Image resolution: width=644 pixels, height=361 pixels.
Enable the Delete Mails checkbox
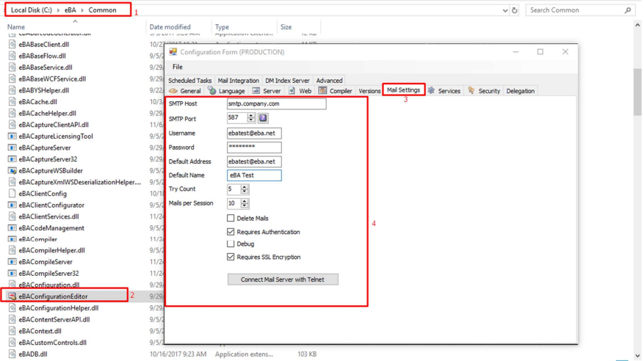pyautogui.click(x=231, y=218)
